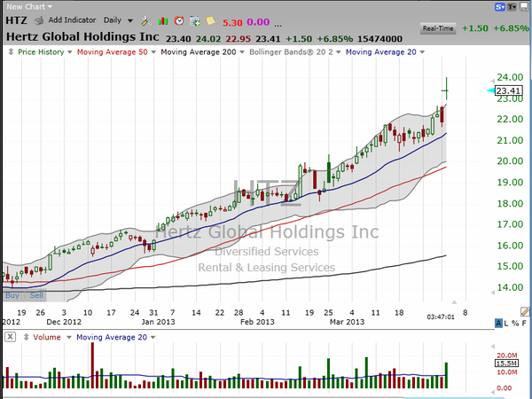Select the L log scale toggle
This screenshot has height=399, width=532.
tap(506, 323)
